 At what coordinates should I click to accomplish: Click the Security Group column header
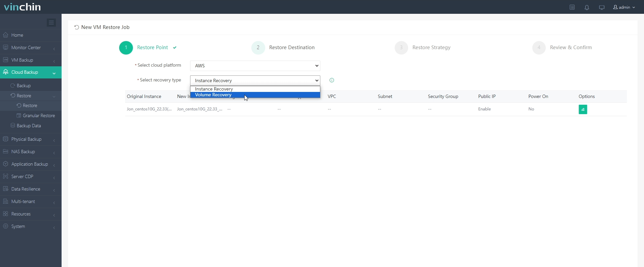click(443, 97)
